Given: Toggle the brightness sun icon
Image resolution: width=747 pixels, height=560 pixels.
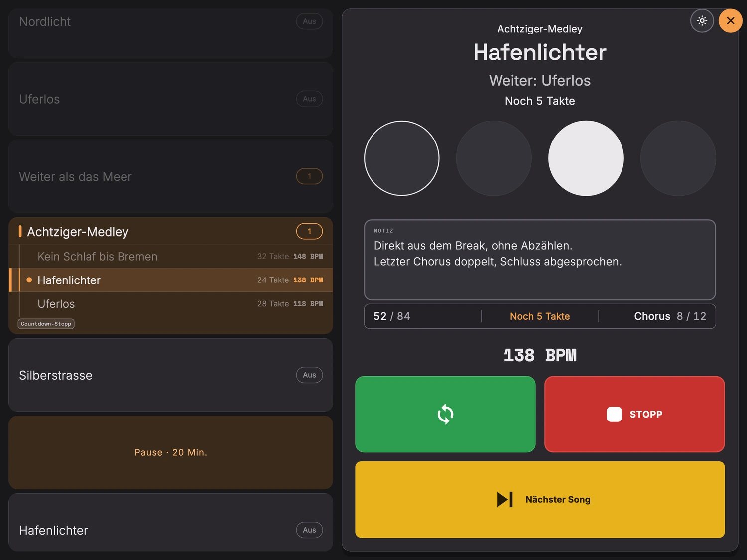Looking at the screenshot, I should coord(702,21).
